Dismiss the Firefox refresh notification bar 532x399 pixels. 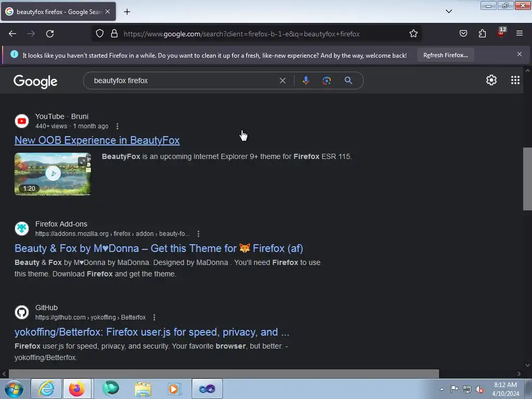(x=520, y=54)
